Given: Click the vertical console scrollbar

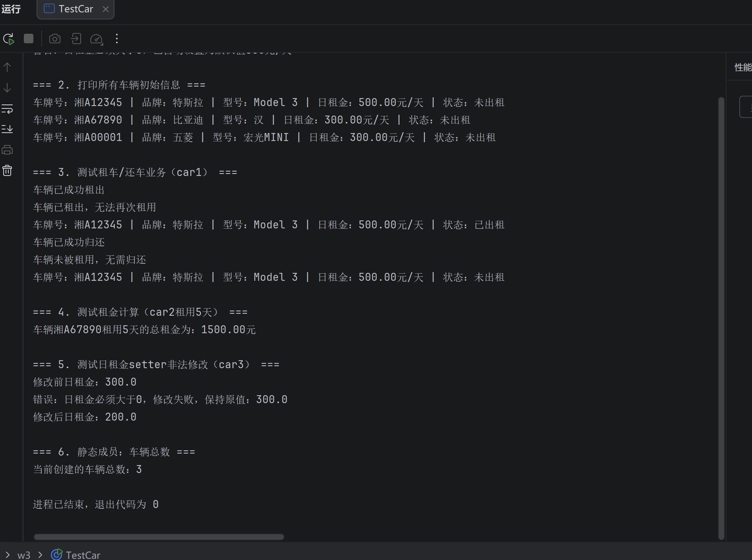Looking at the screenshot, I should 721,318.
